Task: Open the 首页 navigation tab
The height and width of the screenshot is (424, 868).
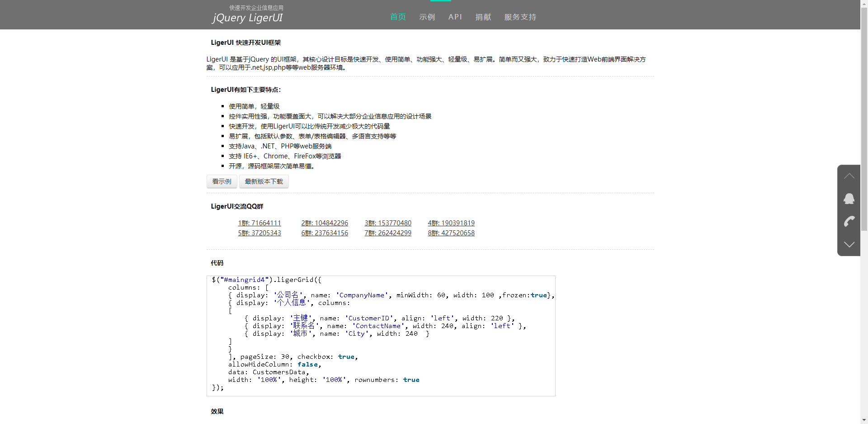Action: (398, 17)
